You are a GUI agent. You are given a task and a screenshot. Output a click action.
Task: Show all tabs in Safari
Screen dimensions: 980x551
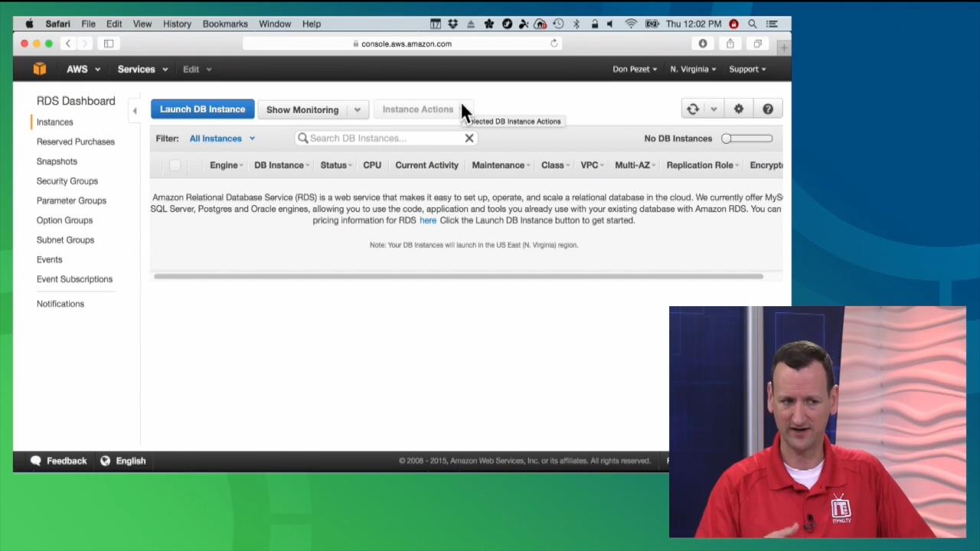758,44
